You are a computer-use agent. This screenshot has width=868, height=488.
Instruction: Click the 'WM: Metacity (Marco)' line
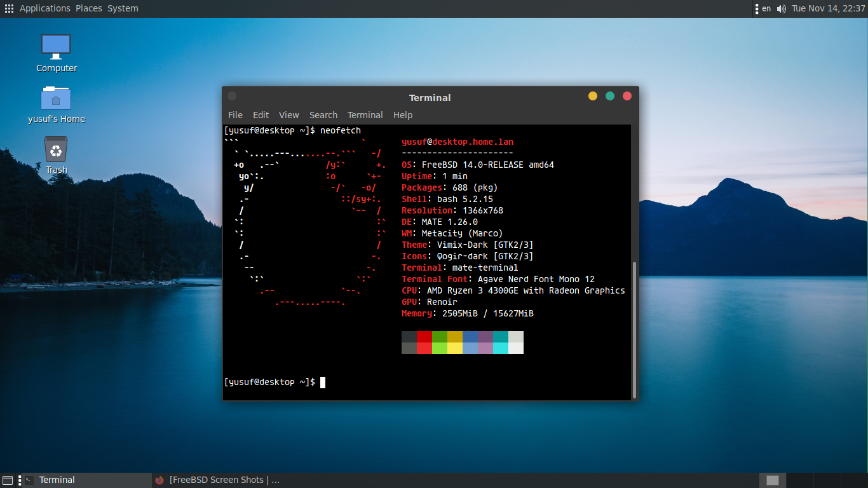tap(452, 233)
